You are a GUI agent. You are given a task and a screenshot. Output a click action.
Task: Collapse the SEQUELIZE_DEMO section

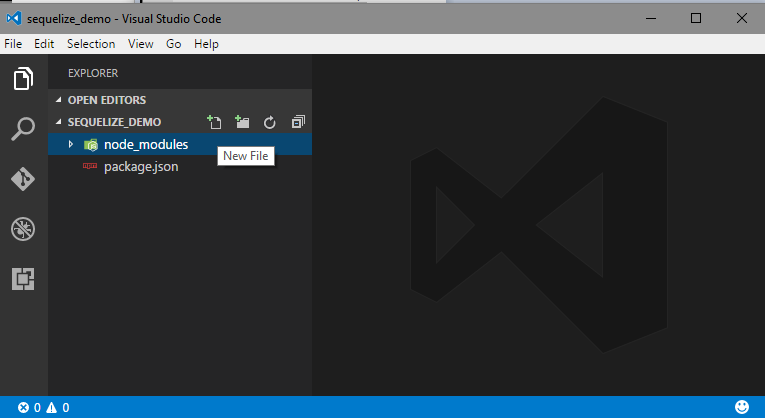click(x=59, y=122)
